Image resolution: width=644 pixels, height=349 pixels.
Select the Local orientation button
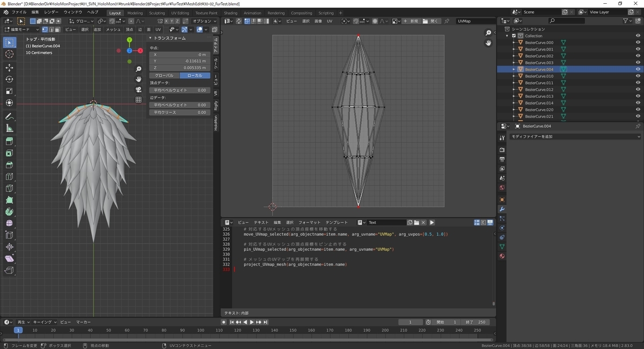(195, 76)
